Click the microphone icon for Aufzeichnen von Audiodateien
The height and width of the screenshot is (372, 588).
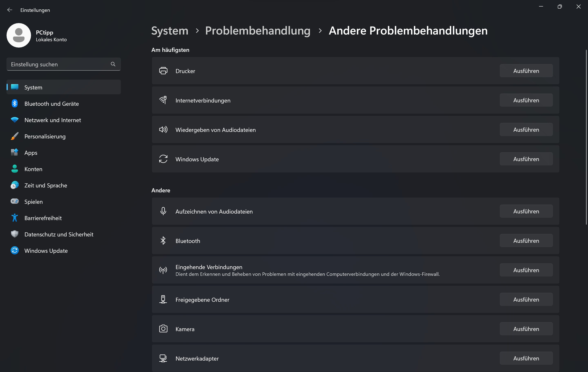tap(163, 211)
